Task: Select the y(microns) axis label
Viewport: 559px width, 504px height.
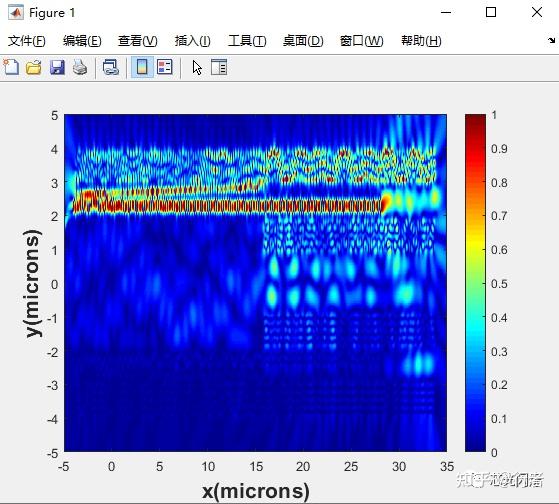Action: click(32, 283)
